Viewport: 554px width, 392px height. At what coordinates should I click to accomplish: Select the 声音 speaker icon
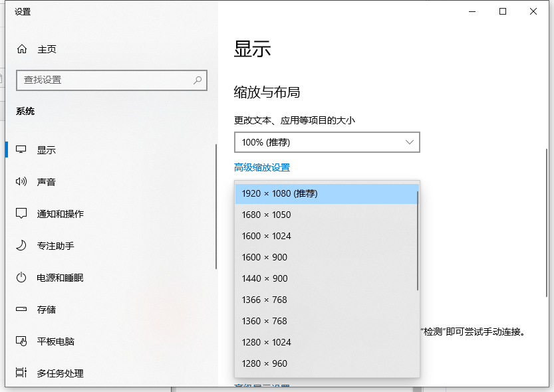point(21,181)
